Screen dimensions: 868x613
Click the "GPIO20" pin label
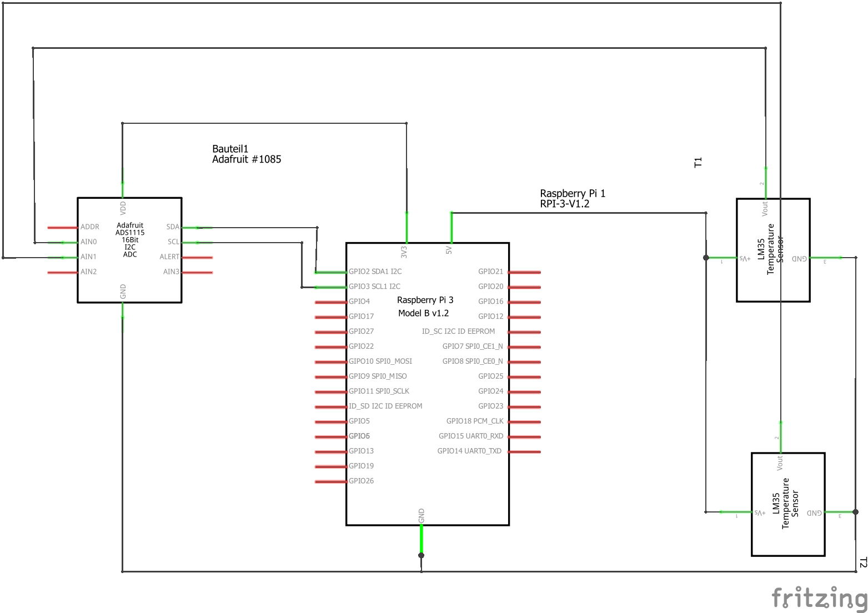click(491, 287)
